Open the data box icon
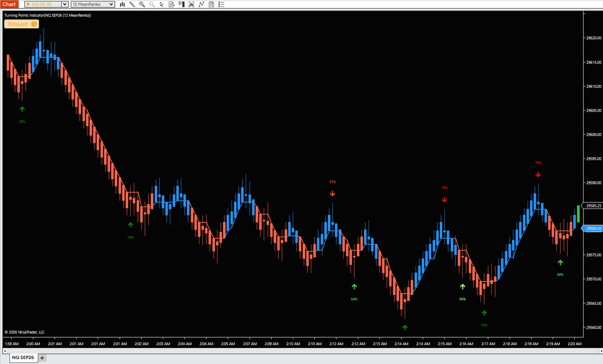The height and width of the screenshot is (364, 603). (x=171, y=4)
